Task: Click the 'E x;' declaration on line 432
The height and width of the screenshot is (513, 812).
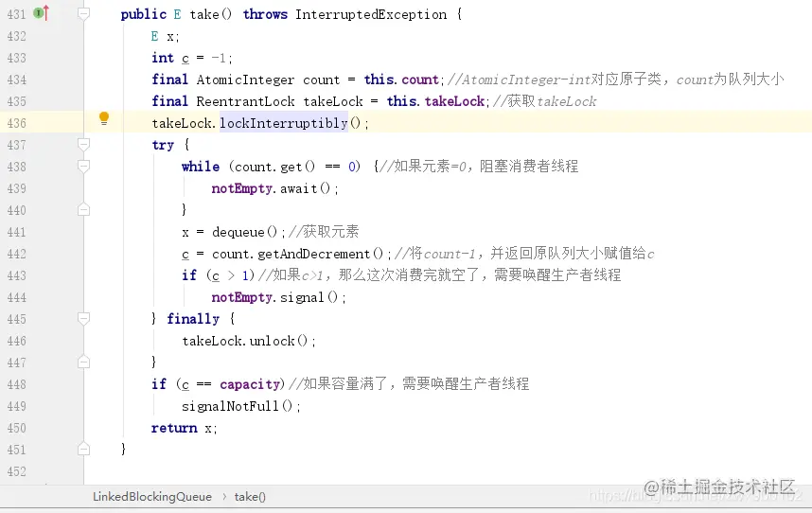Action: [x=166, y=36]
